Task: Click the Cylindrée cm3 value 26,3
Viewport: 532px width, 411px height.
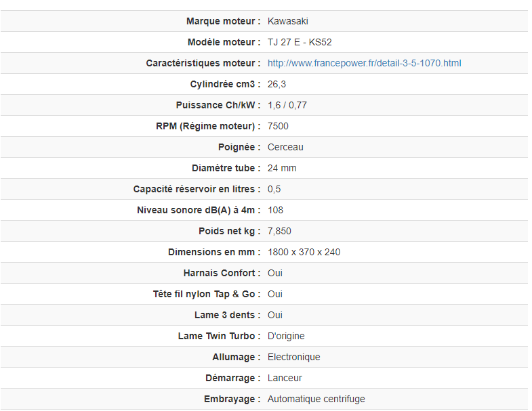Action: pyautogui.click(x=277, y=84)
